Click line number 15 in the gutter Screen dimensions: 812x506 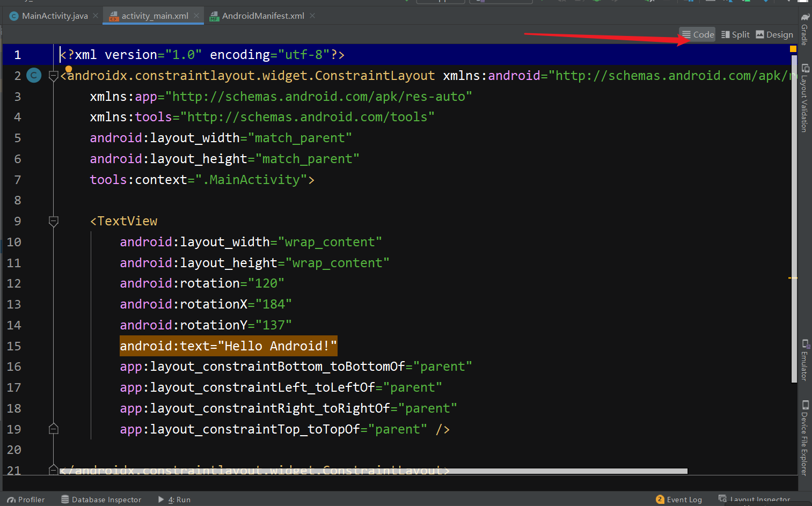[x=14, y=346]
